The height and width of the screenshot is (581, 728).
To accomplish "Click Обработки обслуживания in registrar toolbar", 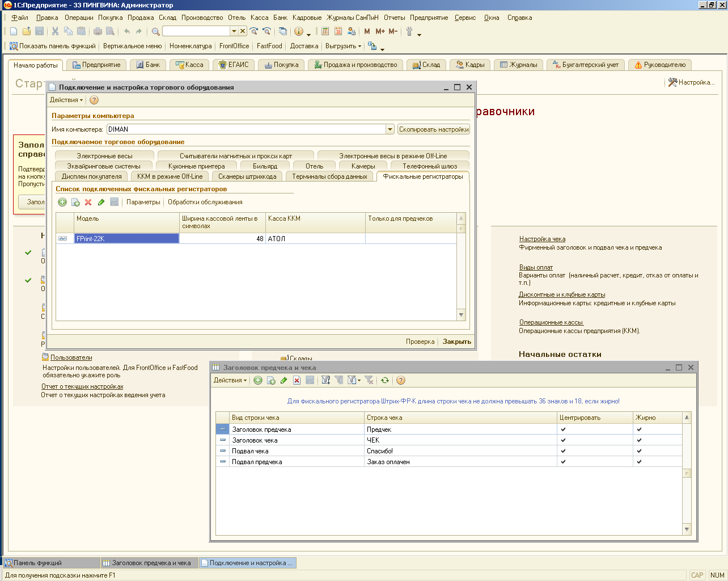I will pos(205,202).
